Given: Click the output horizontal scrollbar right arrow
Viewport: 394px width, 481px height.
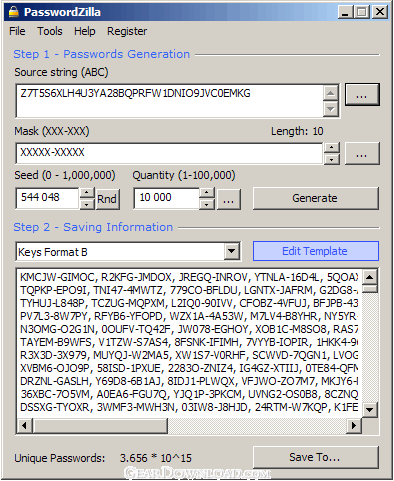Looking at the screenshot, I should click(x=354, y=425).
